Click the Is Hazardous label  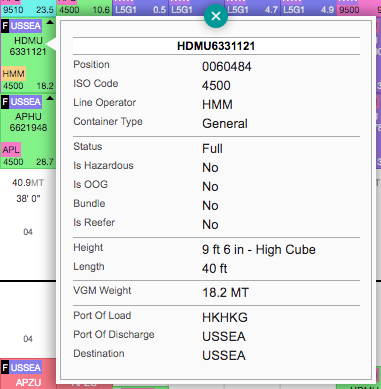point(103,166)
